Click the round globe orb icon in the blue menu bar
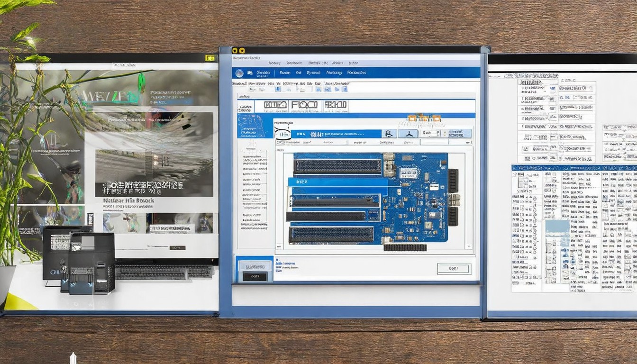 click(239, 73)
